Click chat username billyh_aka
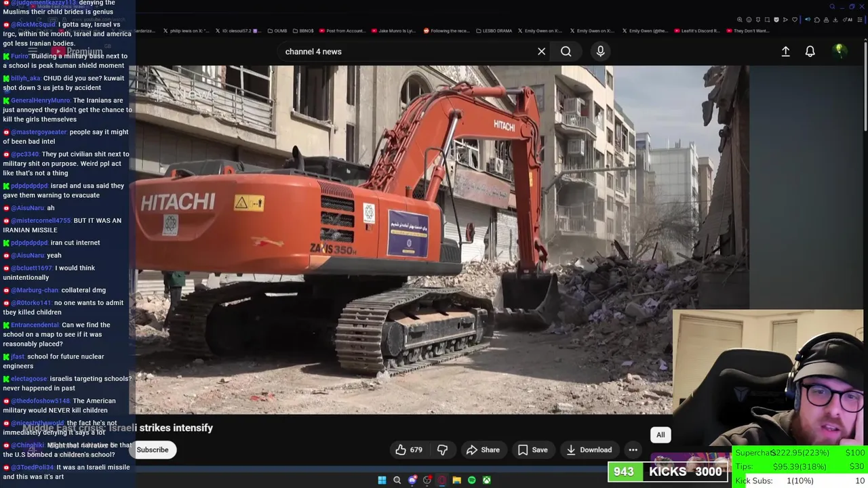868x488 pixels. 26,78
